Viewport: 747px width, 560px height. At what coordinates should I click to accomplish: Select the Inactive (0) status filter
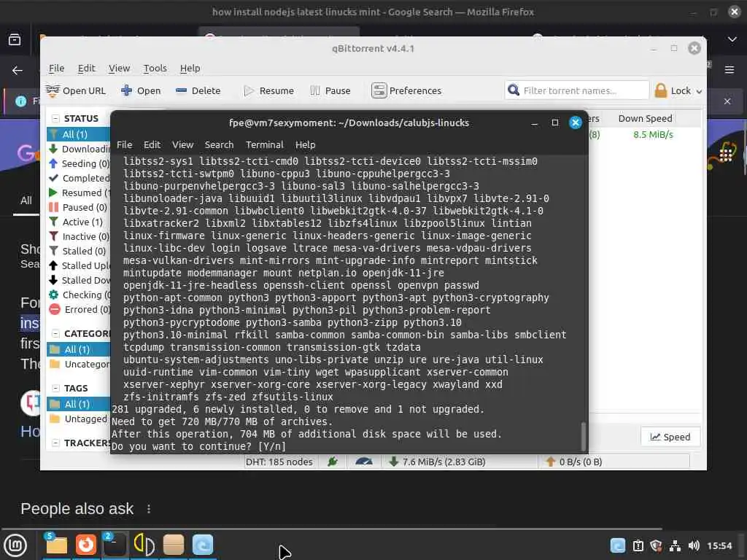coord(79,237)
